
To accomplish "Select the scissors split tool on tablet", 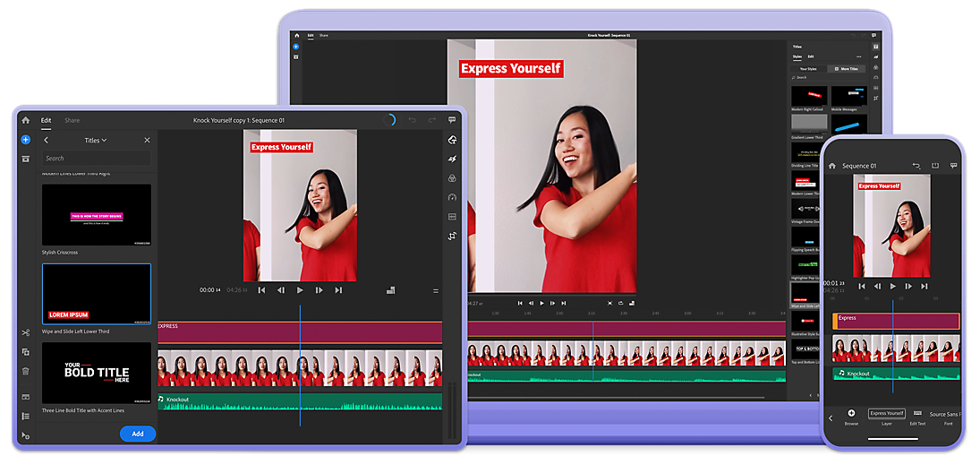I will tap(26, 332).
